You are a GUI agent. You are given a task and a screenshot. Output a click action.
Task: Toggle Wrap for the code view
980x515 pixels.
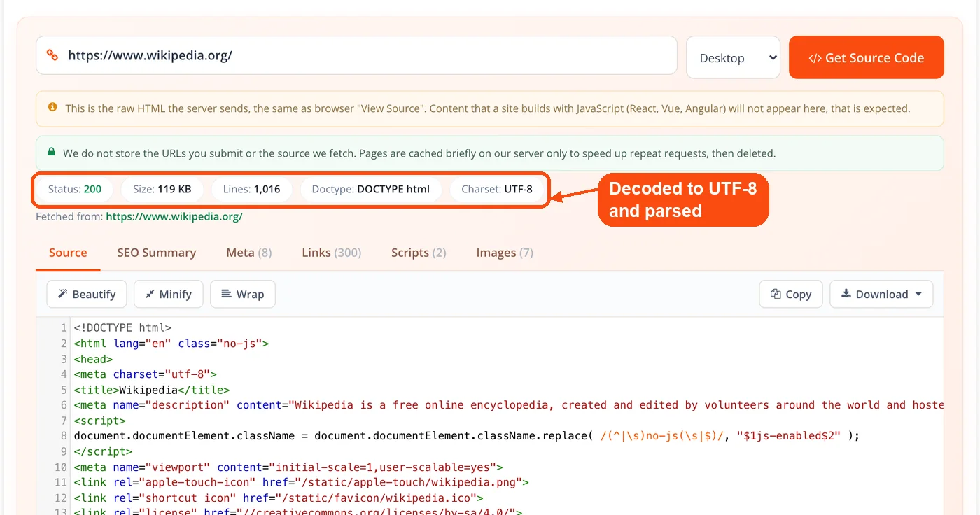(x=243, y=294)
